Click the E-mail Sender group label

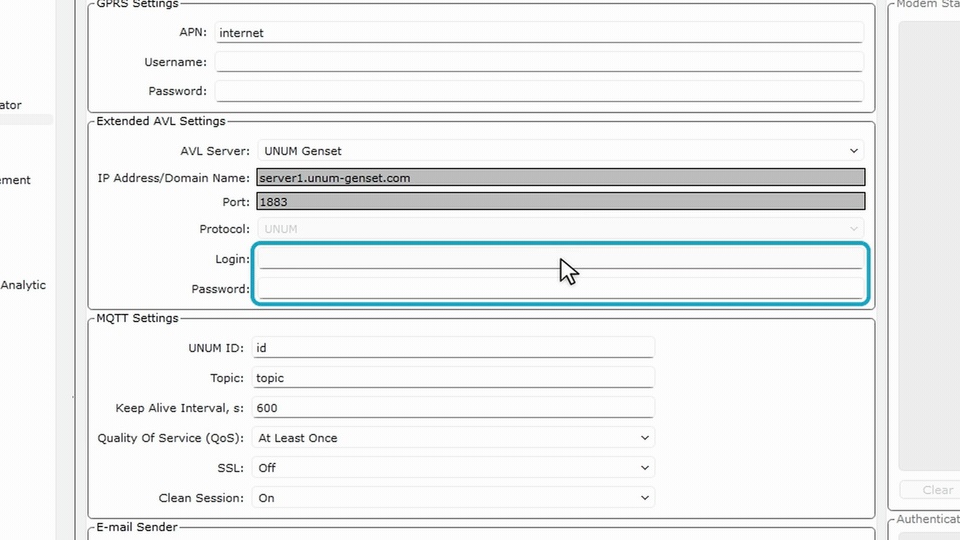137,527
